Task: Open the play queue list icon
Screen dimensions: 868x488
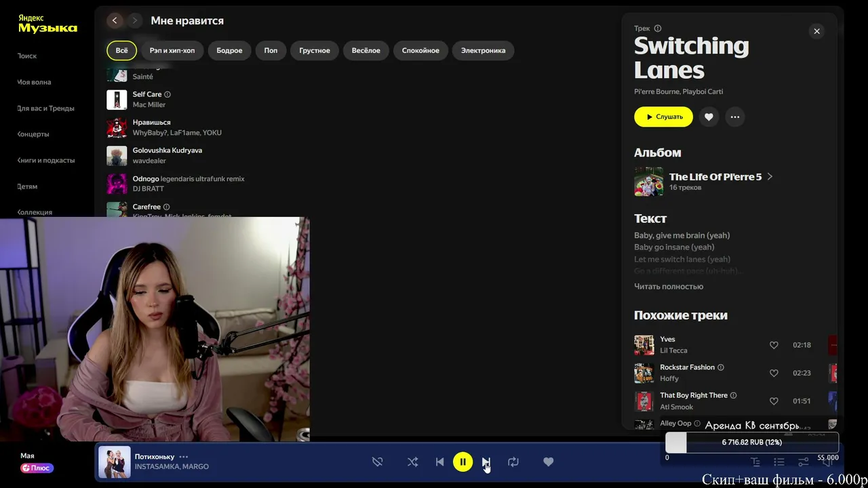Action: click(x=779, y=462)
